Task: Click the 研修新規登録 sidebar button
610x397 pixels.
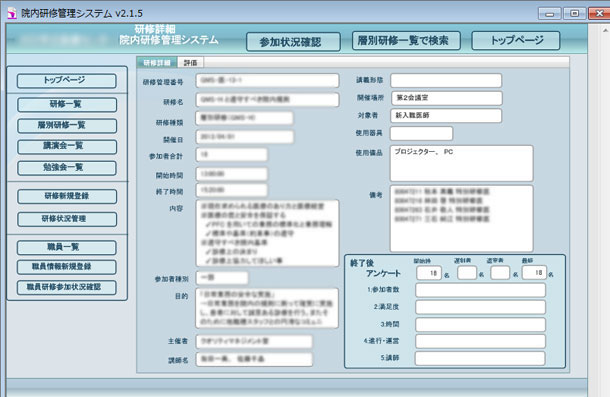Action: click(x=67, y=196)
